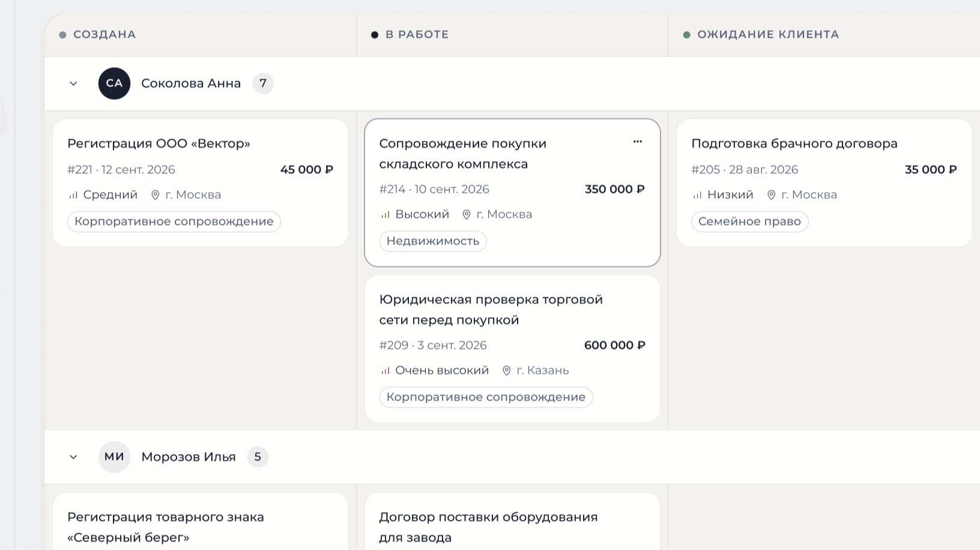Click the Высокий priority label on card #214
This screenshot has height=550, width=980.
(422, 215)
